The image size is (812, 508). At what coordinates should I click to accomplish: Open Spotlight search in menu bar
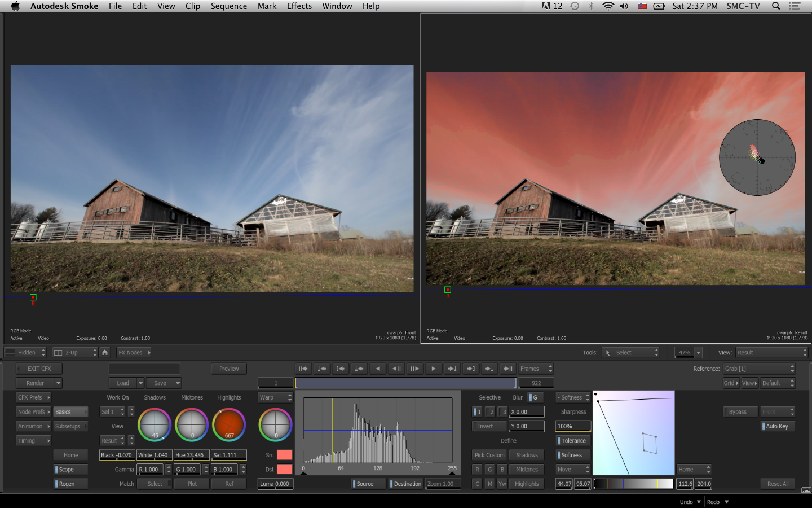tap(776, 6)
